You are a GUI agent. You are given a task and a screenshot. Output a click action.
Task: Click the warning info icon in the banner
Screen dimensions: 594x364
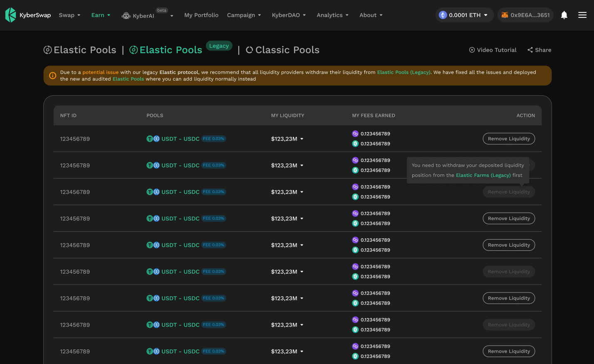(x=53, y=75)
